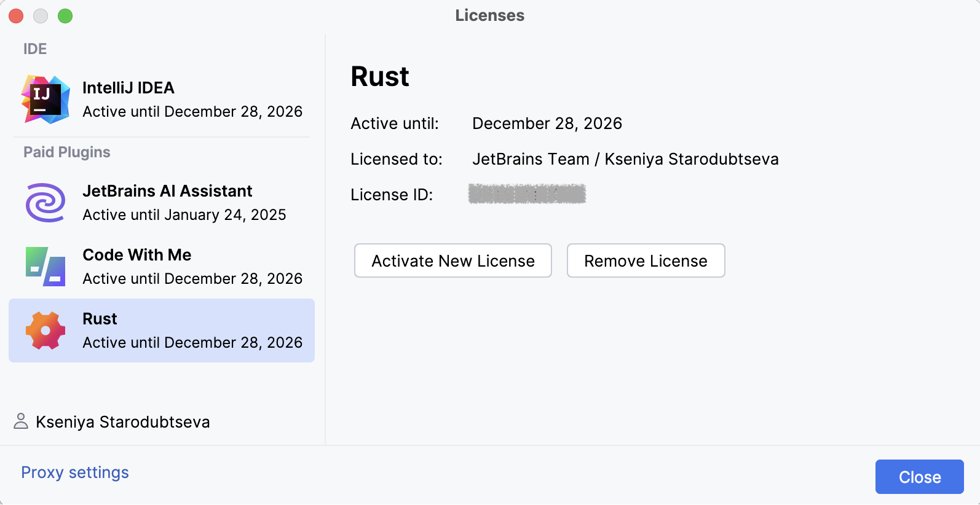Click the blurred License ID value

pos(527,194)
